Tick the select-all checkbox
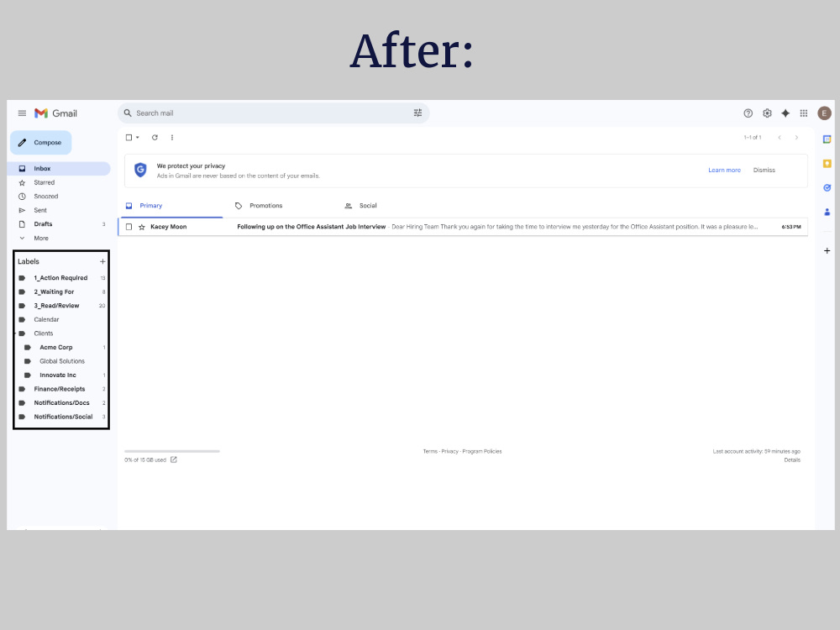Screen dimensions: 840x630 129,138
